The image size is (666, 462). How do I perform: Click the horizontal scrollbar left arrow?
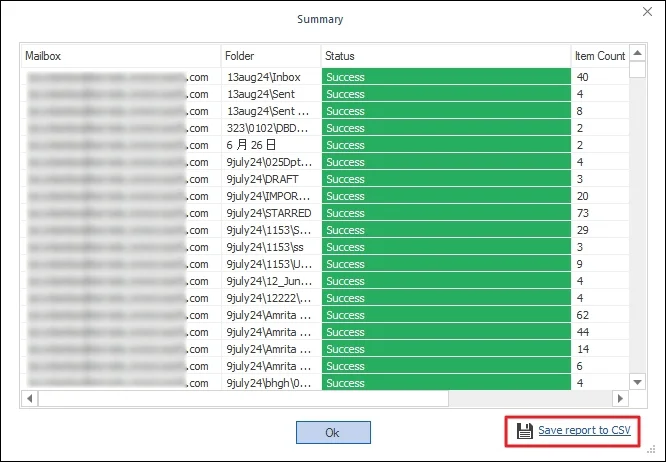tap(29, 398)
